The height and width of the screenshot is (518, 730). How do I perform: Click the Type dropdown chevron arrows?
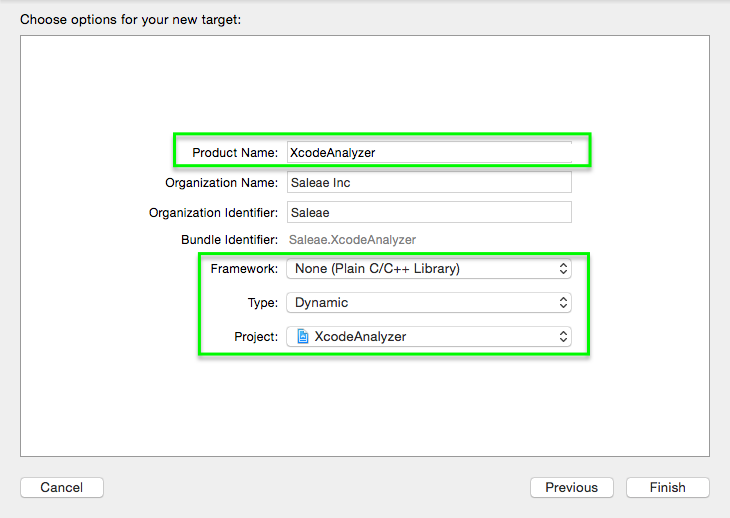[563, 303]
